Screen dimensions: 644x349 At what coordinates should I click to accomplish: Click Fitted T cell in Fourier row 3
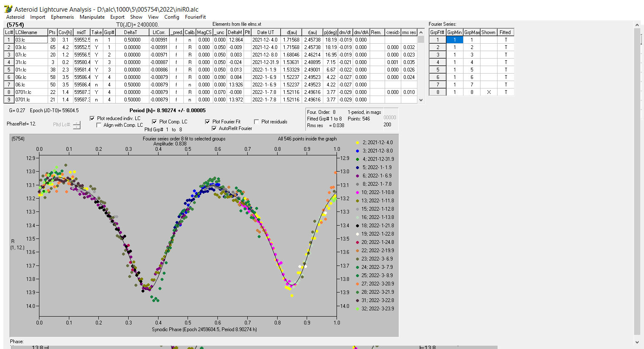tap(505, 55)
